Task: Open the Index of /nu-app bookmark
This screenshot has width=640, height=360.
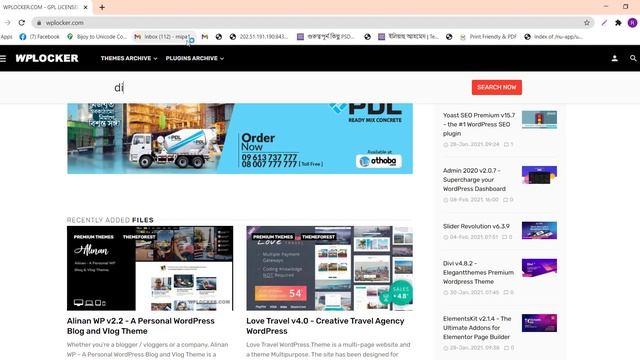Action: 553,37
